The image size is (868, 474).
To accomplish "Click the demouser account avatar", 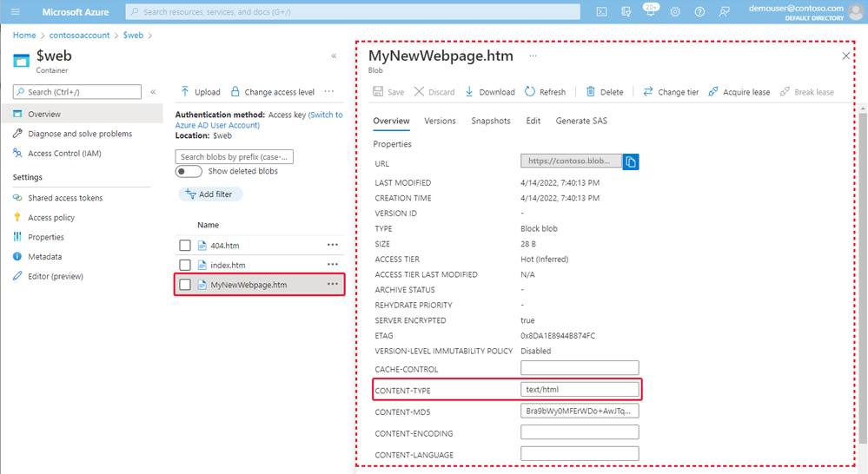I will [x=856, y=11].
